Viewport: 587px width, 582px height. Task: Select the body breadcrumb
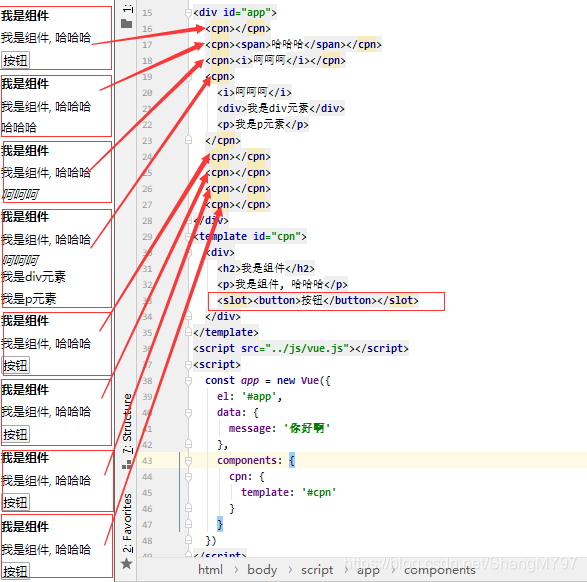(x=262, y=570)
